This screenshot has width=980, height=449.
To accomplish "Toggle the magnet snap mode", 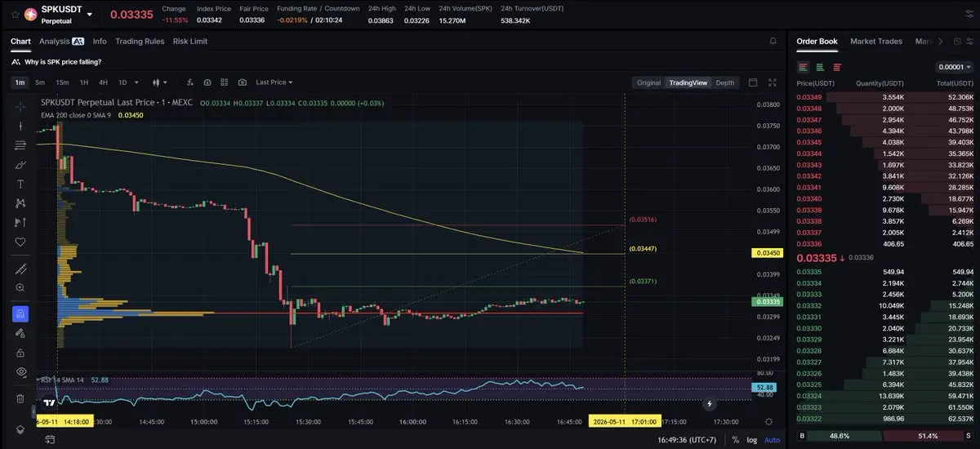I will click(20, 313).
